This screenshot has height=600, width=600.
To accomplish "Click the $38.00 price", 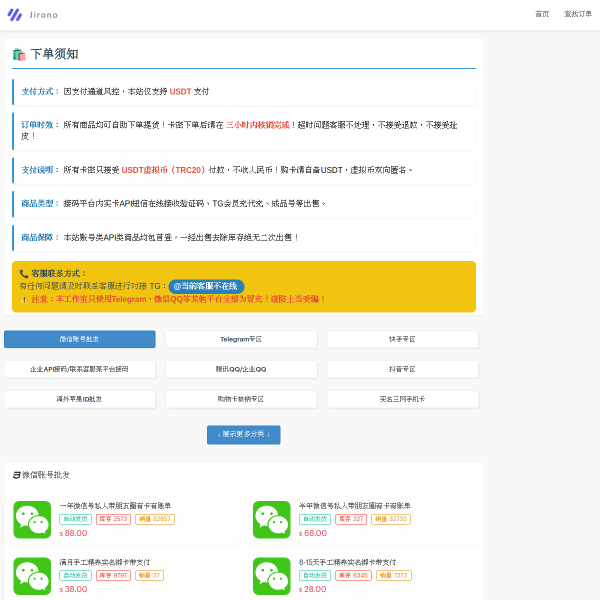I will click(73, 589).
